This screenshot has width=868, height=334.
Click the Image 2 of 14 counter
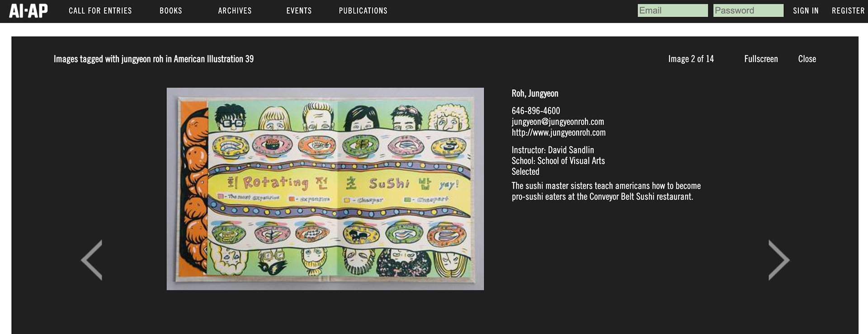(691, 59)
